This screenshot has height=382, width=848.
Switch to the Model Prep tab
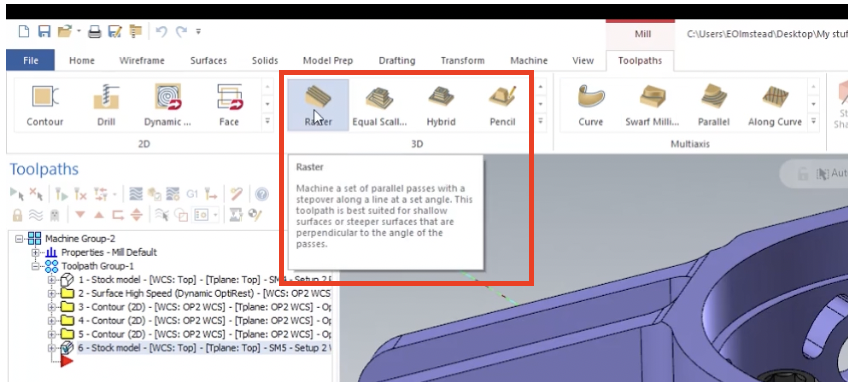328,61
